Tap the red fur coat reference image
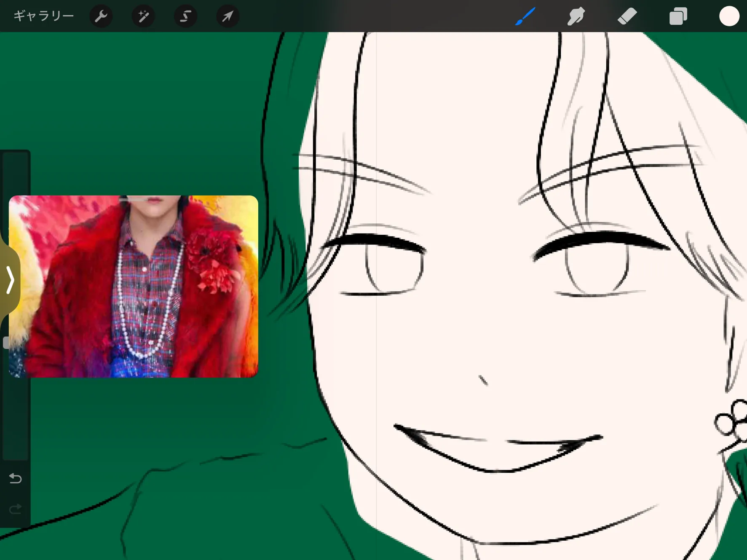The height and width of the screenshot is (560, 747). [134, 286]
